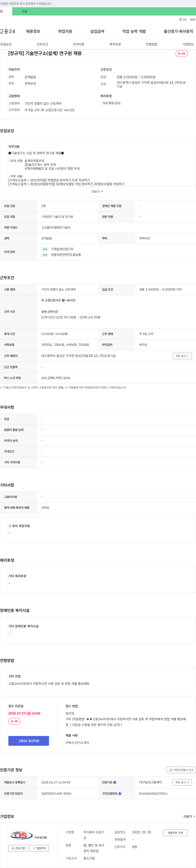
Task: Click company name 주식회사 오성기공
Action: (x=94, y=835)
